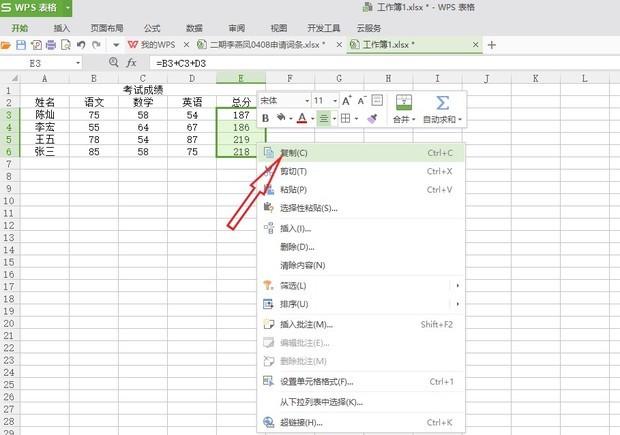Image resolution: width=620 pixels, height=435 pixels.
Task: Apply fill color in mini toolbar
Action: click(x=281, y=118)
